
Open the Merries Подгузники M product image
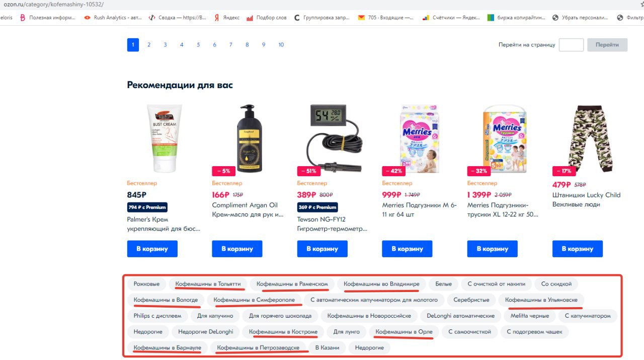(420, 139)
